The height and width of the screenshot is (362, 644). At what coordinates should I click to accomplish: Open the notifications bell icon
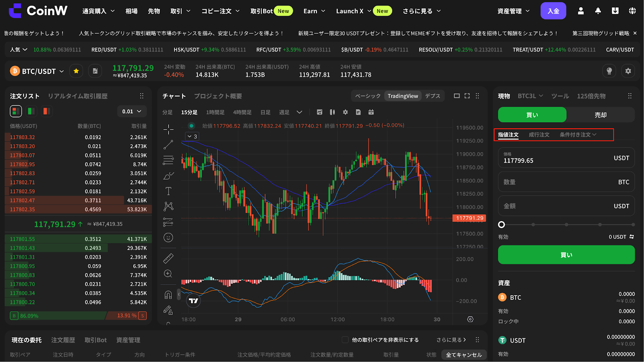coord(598,11)
